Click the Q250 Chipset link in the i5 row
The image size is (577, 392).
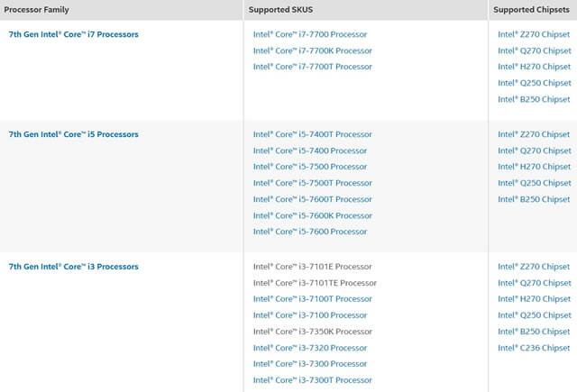click(534, 183)
